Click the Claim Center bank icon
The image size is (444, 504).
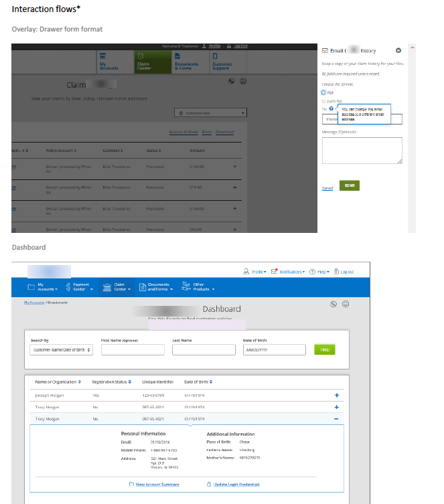(x=107, y=287)
